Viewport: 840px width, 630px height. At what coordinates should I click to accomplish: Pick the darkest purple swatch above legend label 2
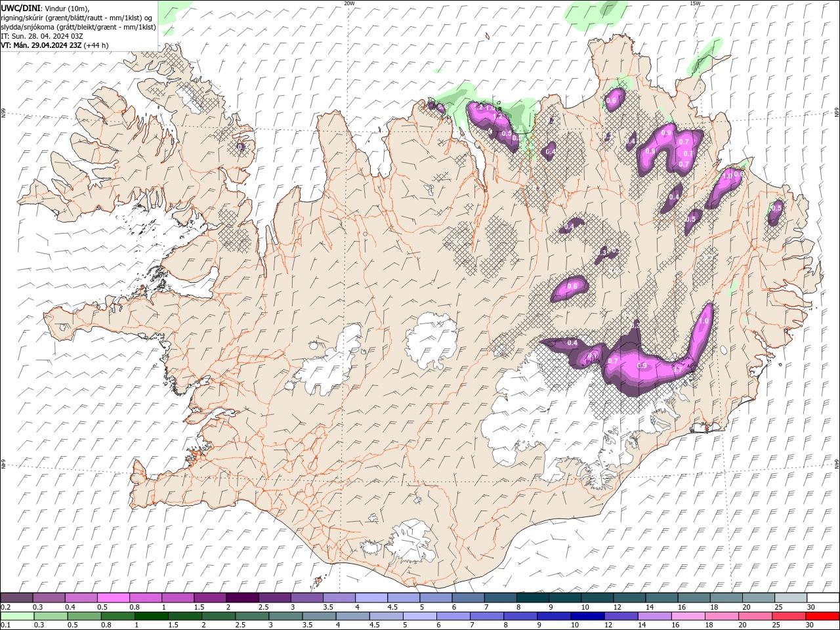click(x=242, y=598)
